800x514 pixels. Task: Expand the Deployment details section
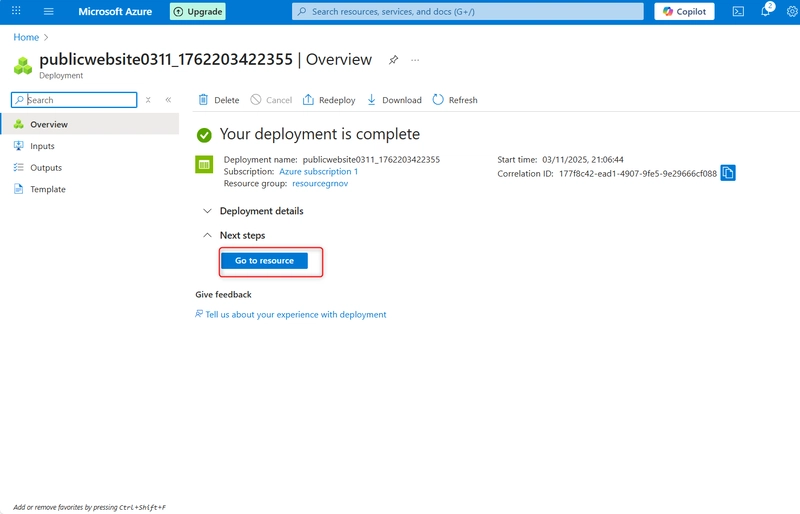click(260, 211)
